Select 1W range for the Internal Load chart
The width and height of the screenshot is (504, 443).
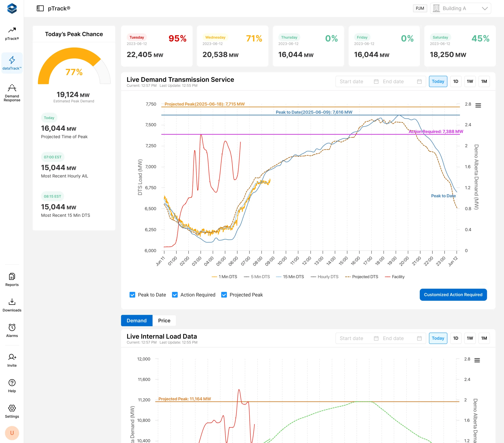pyautogui.click(x=470, y=338)
